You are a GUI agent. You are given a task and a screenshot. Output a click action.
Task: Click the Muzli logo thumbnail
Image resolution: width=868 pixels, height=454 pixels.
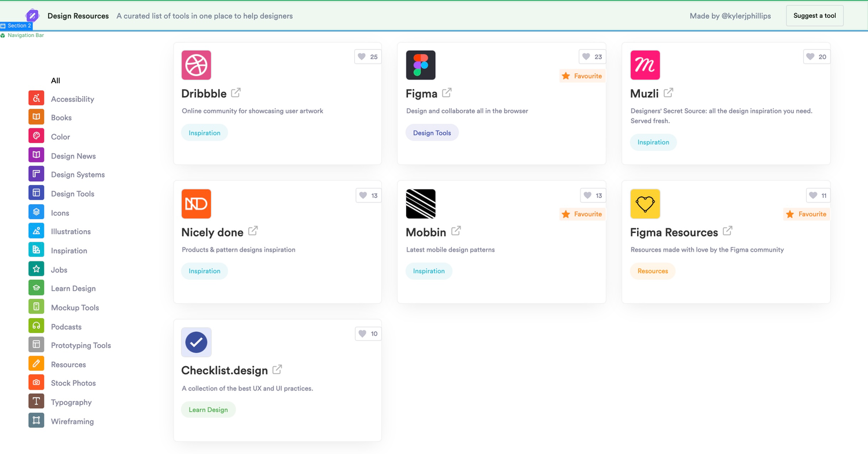click(645, 65)
